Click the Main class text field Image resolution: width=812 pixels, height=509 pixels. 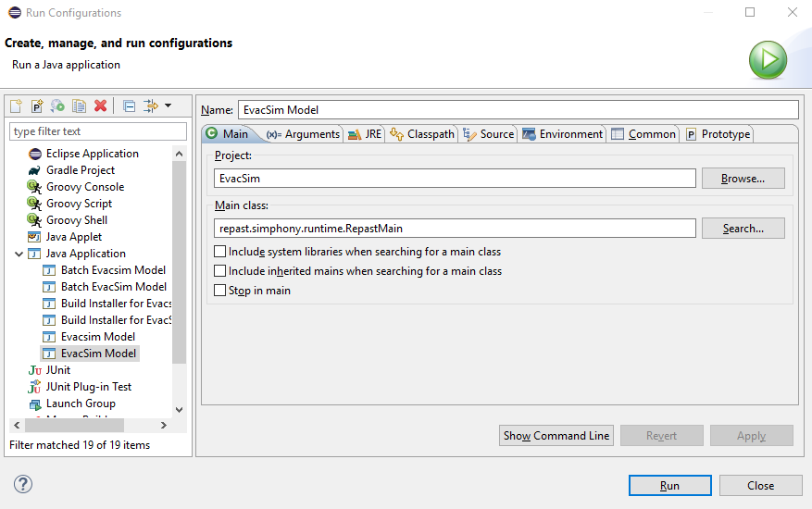coord(455,229)
